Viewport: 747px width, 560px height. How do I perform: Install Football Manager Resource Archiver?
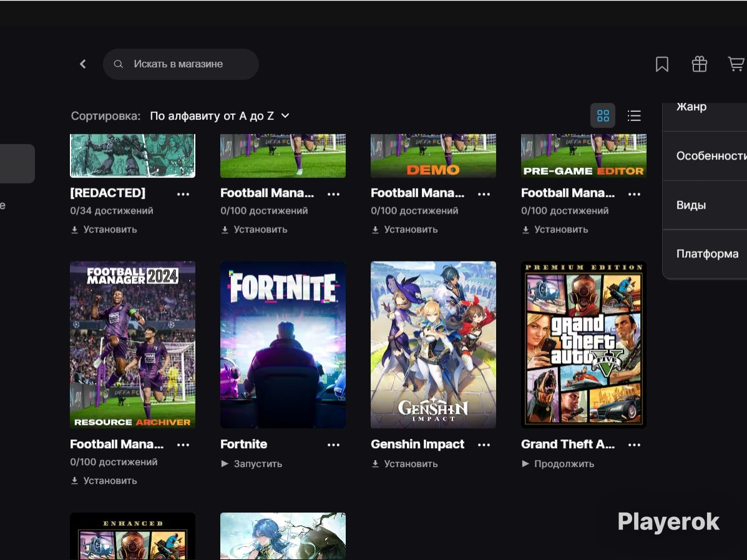click(x=104, y=481)
